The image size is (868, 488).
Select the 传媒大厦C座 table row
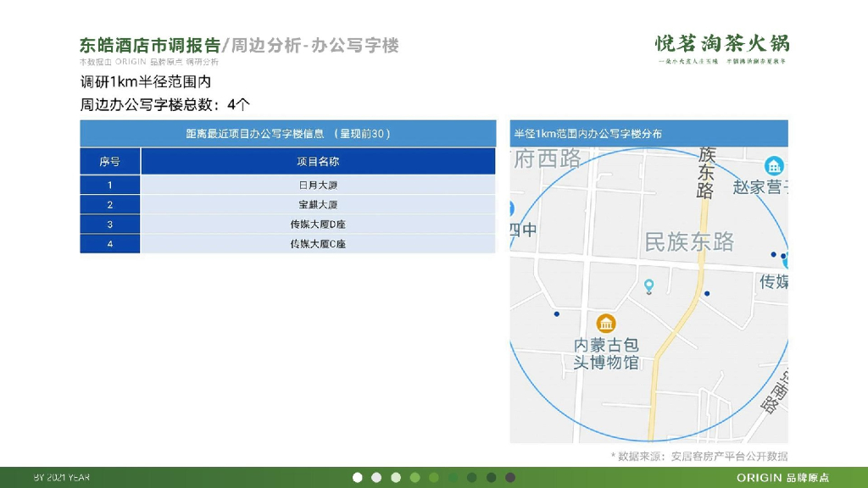[x=316, y=245]
